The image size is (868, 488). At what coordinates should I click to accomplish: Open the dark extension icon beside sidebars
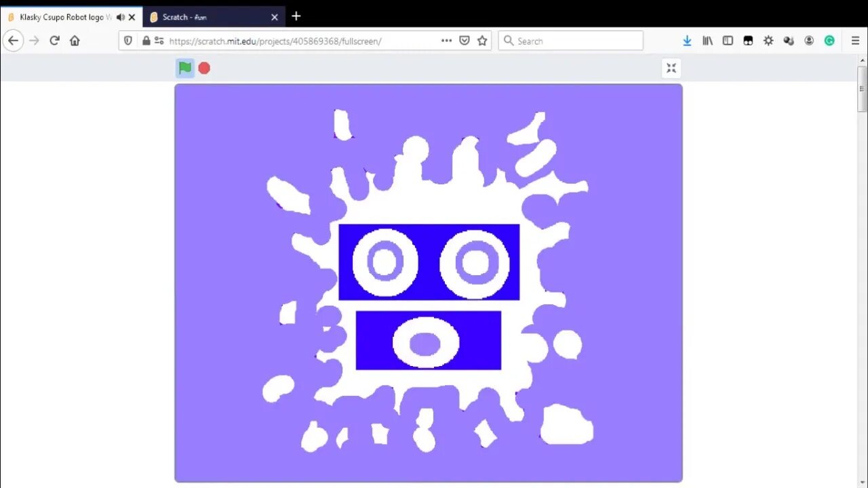point(748,41)
